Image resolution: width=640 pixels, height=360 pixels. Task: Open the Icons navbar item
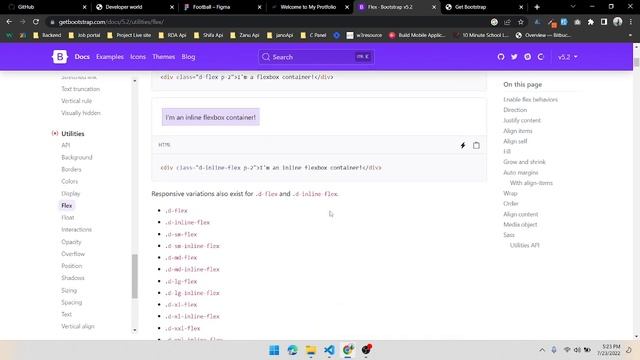coord(138,57)
